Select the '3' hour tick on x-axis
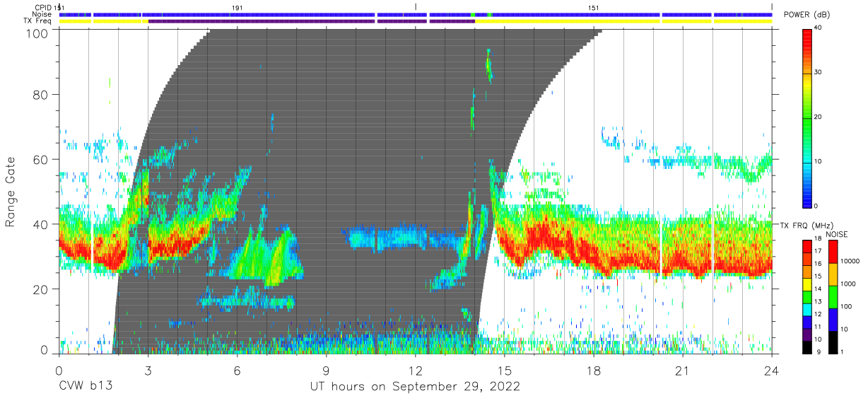 coord(148,371)
